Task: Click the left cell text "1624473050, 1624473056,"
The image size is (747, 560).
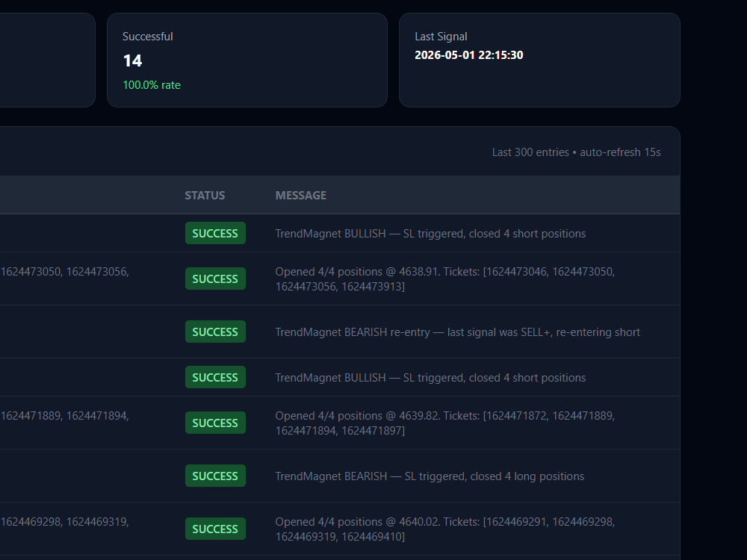Action: pyautogui.click(x=65, y=272)
